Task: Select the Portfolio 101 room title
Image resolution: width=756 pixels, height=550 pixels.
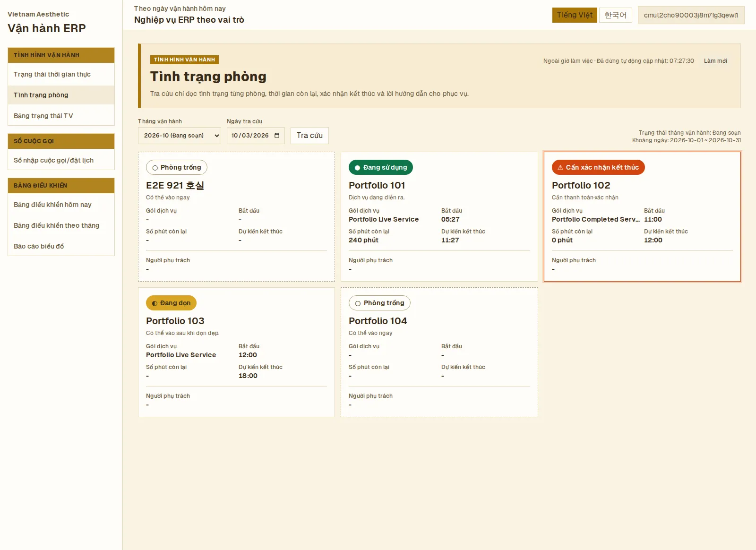Action: (x=377, y=186)
